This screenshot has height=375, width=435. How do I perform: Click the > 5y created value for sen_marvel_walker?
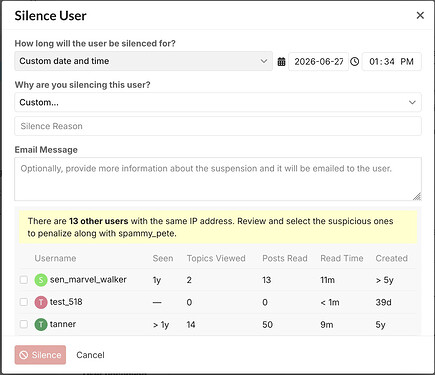[x=385, y=280]
